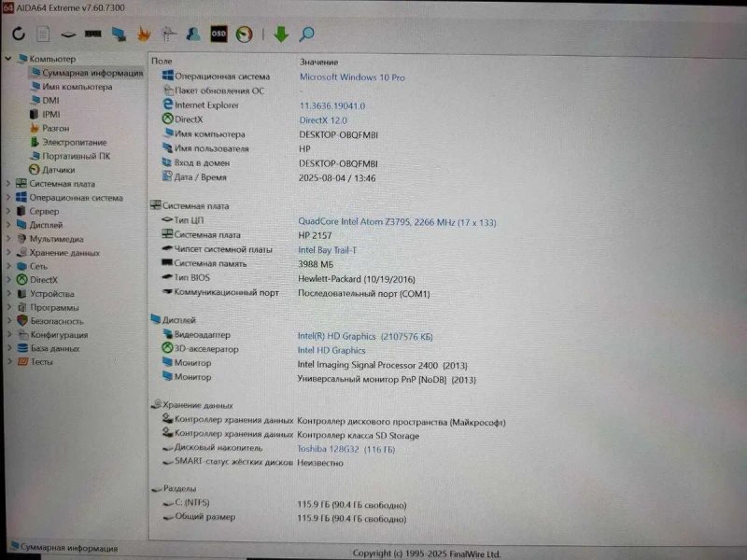Screen dimensions: 747x560
Task: Open the user account toolbar icon
Action: [193, 34]
